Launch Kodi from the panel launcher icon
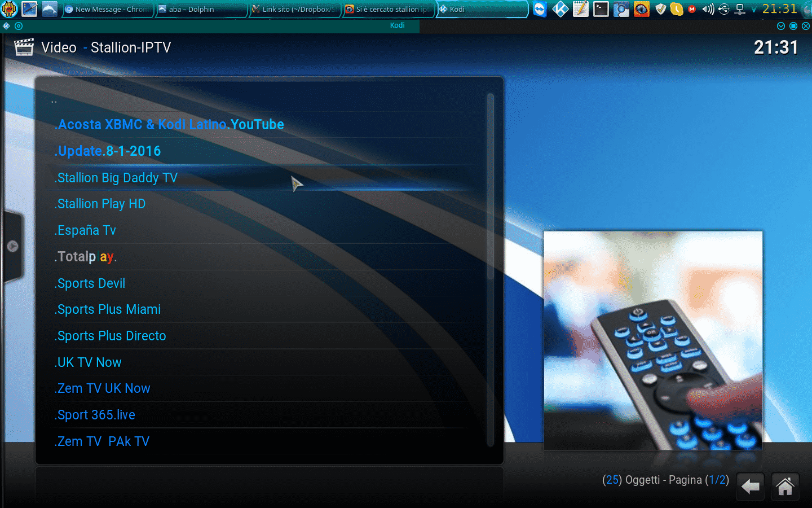Viewport: 812px width, 508px height. (561, 9)
